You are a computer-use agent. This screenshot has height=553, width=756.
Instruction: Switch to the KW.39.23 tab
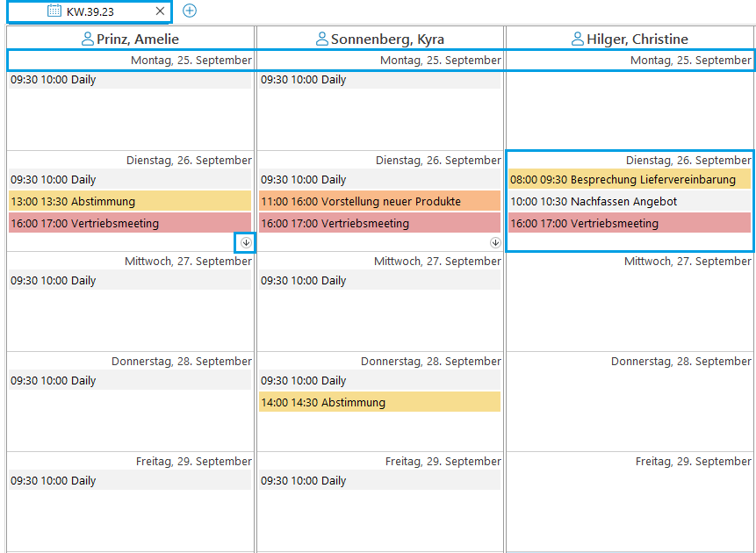click(97, 11)
